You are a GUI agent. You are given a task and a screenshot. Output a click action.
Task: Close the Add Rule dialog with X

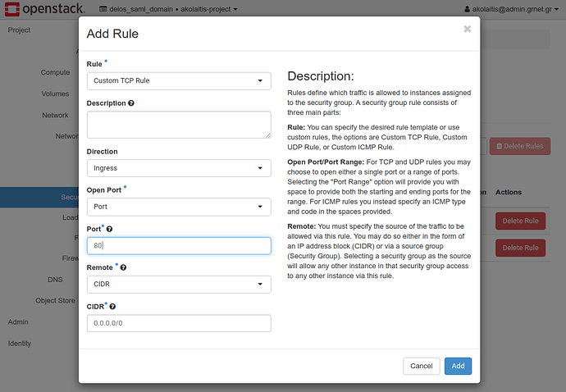coord(467,29)
